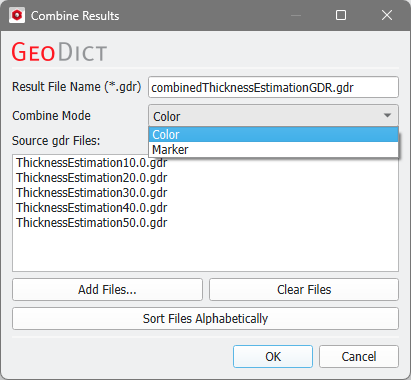This screenshot has width=411, height=380.
Task: Cancel the Combine Results dialog
Action: pyautogui.click(x=359, y=357)
